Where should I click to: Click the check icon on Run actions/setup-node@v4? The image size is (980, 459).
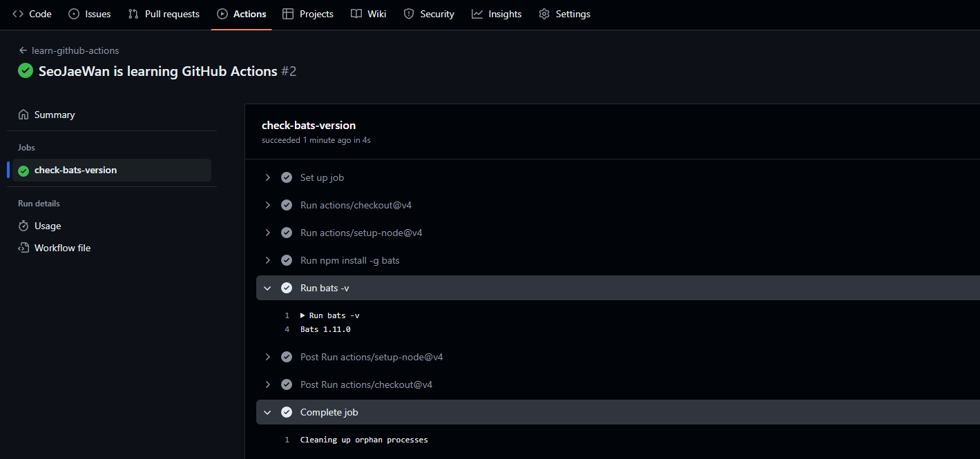[x=287, y=233]
